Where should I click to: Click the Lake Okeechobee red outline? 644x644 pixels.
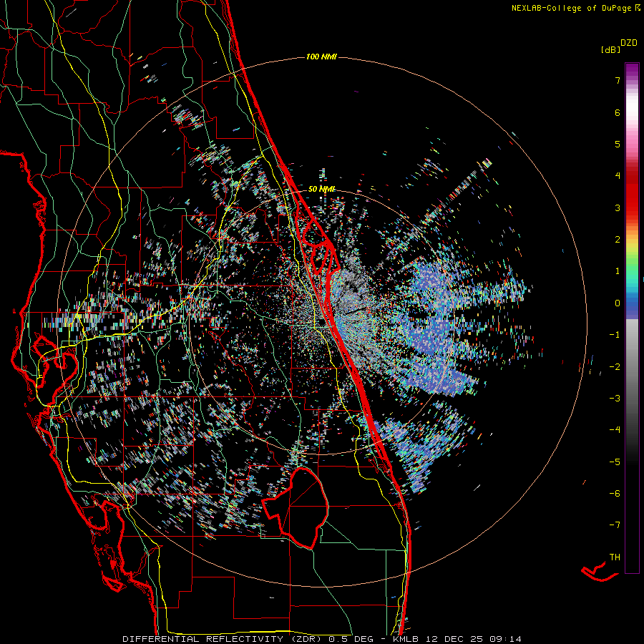(x=296, y=507)
